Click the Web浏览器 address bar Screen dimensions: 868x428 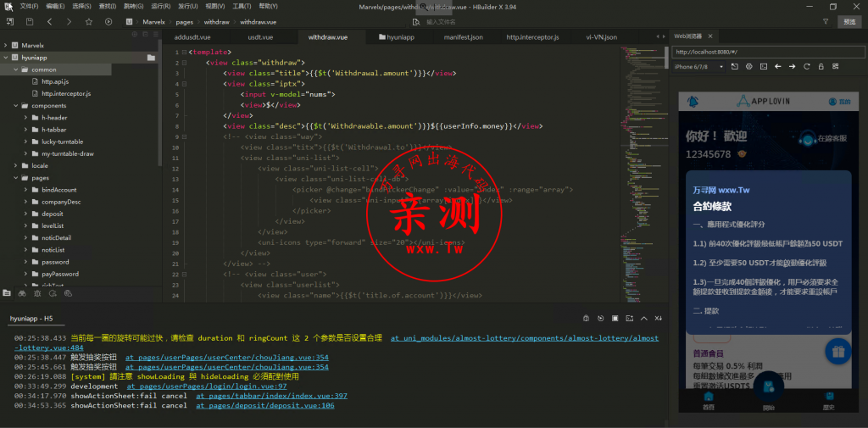point(768,52)
